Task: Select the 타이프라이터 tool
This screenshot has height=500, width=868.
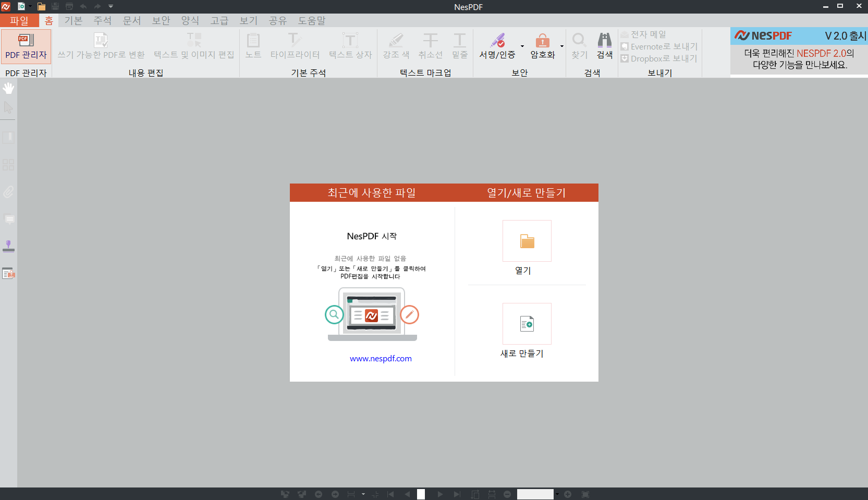Action: point(295,46)
